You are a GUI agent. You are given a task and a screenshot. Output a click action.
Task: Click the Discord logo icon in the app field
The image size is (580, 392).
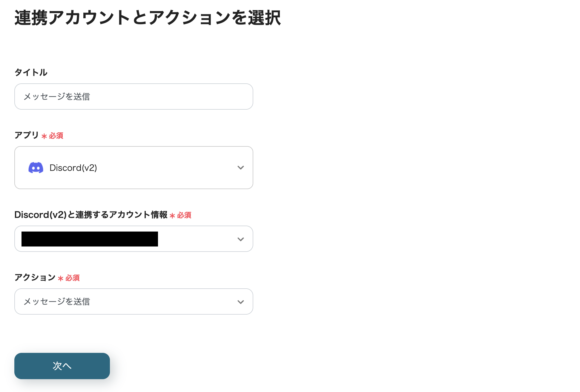pos(36,168)
